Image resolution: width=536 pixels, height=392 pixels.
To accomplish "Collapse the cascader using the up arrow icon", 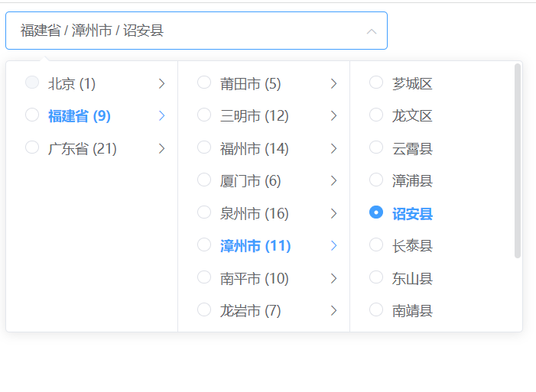I will coord(372,31).
